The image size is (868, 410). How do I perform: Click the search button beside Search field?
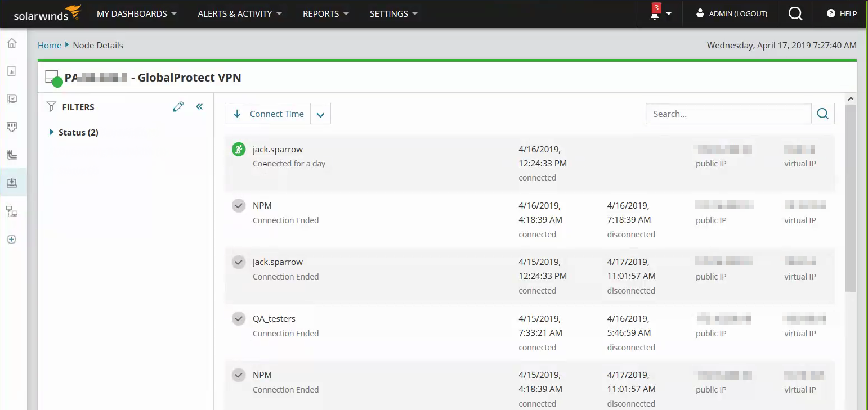822,114
